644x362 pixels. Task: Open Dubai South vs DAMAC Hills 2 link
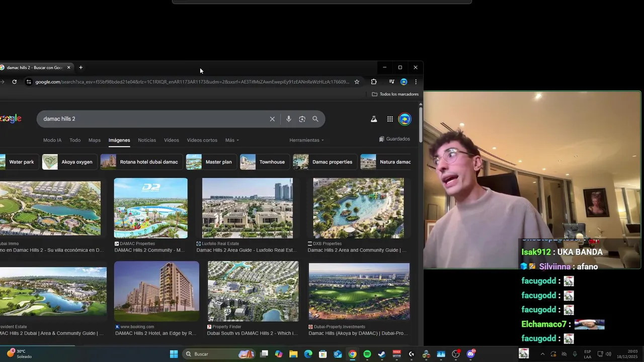(x=253, y=333)
